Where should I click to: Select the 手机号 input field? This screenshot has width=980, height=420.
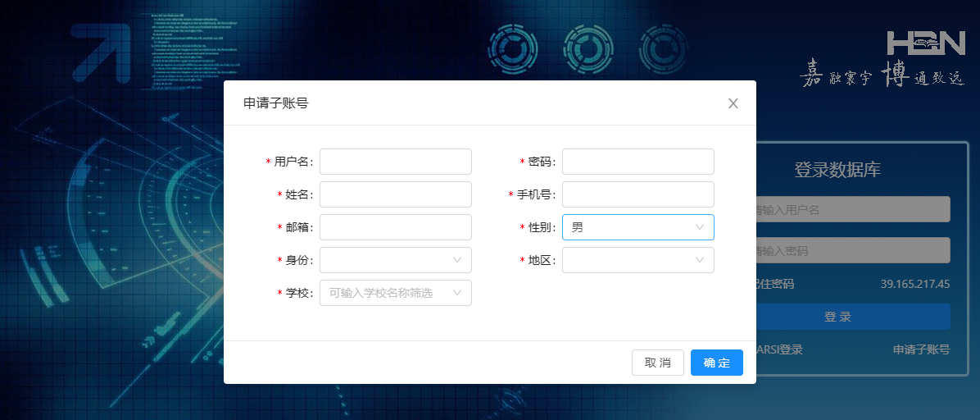[637, 194]
